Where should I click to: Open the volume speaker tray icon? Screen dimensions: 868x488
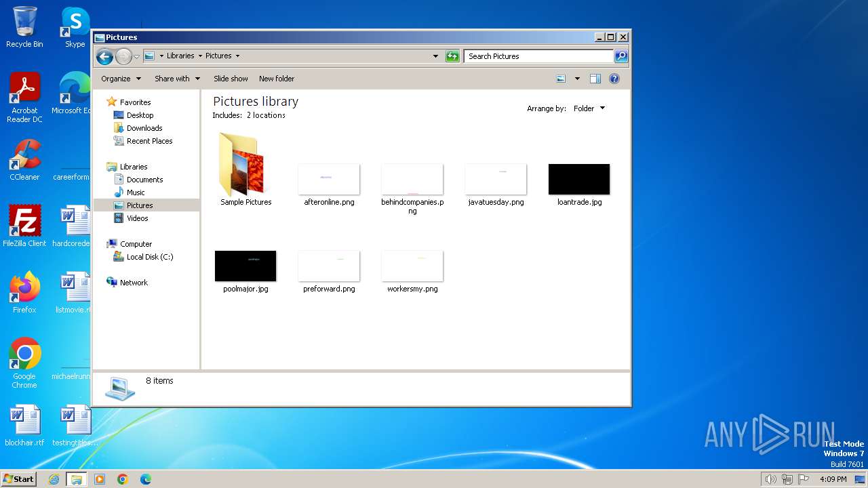770,479
